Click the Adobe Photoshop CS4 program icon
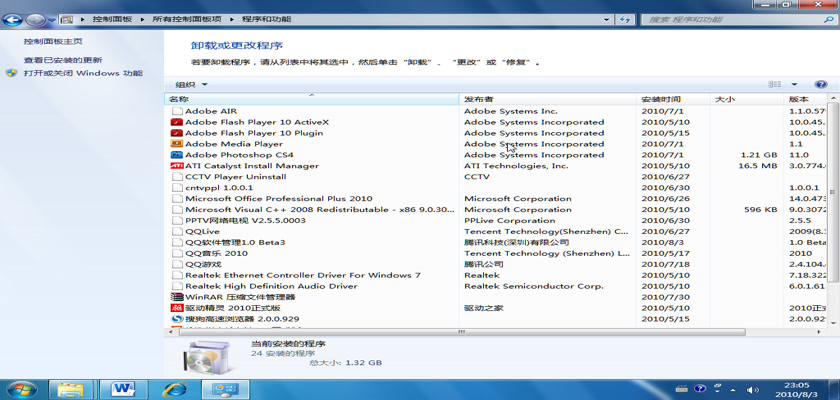 pos(177,155)
